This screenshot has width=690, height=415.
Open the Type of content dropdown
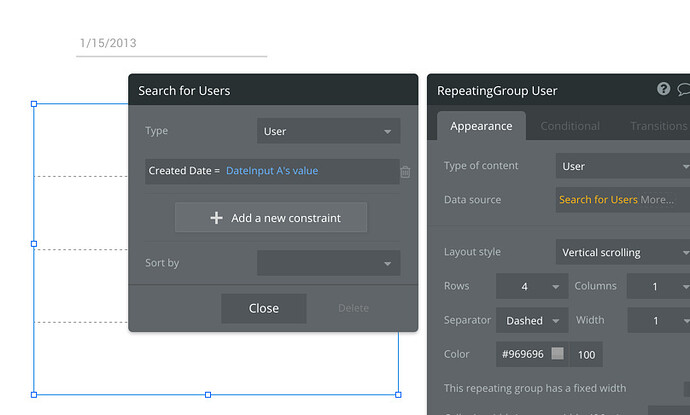pyautogui.click(x=622, y=166)
